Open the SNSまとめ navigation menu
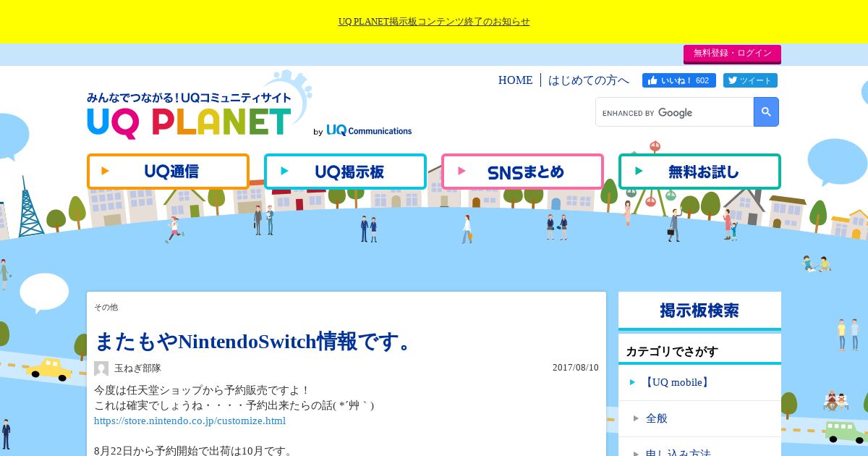 522,172
